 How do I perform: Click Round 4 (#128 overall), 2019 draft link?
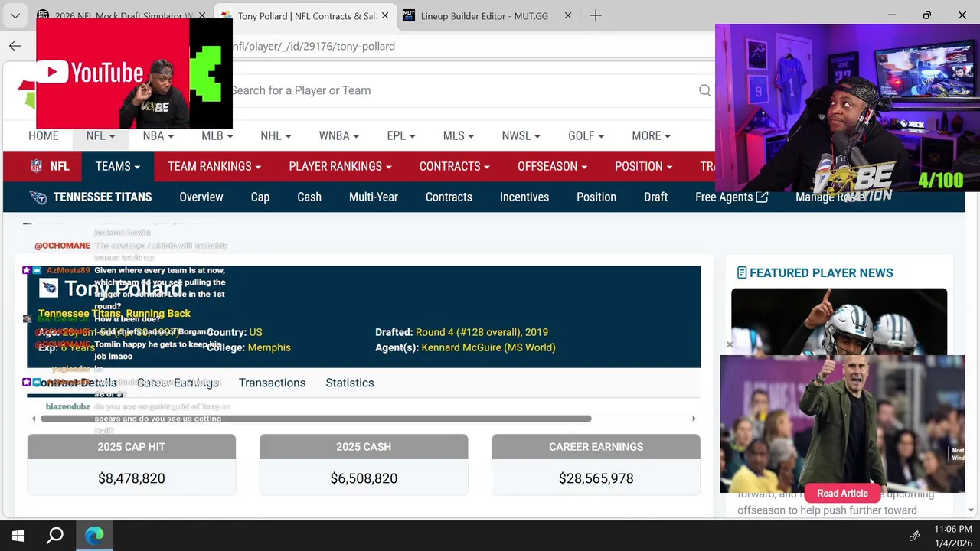pyautogui.click(x=482, y=332)
